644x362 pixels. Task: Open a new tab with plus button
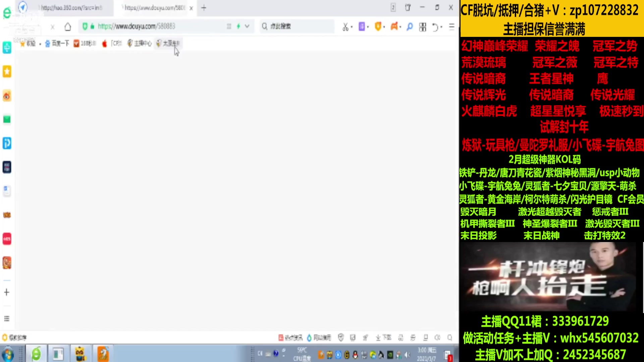pos(204,8)
